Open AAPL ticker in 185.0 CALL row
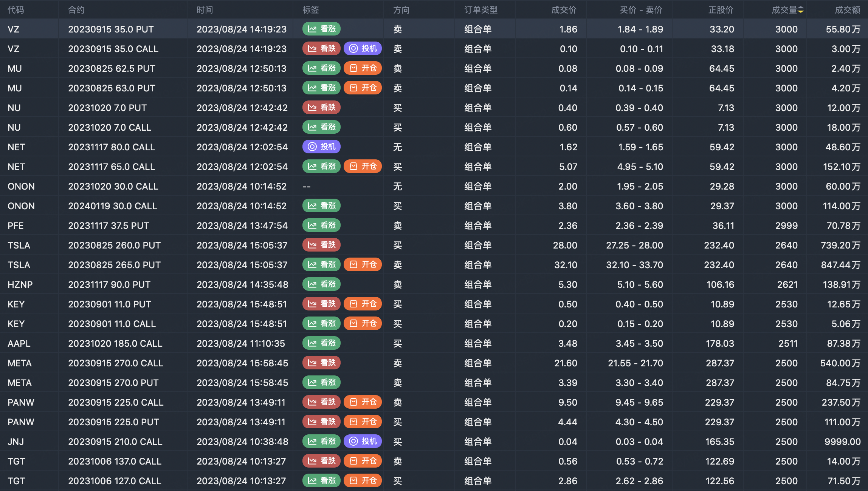The image size is (868, 491). (x=19, y=343)
